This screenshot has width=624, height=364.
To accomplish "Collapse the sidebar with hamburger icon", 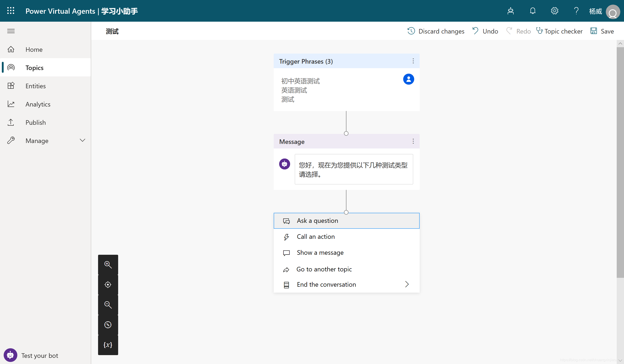I will tap(11, 31).
